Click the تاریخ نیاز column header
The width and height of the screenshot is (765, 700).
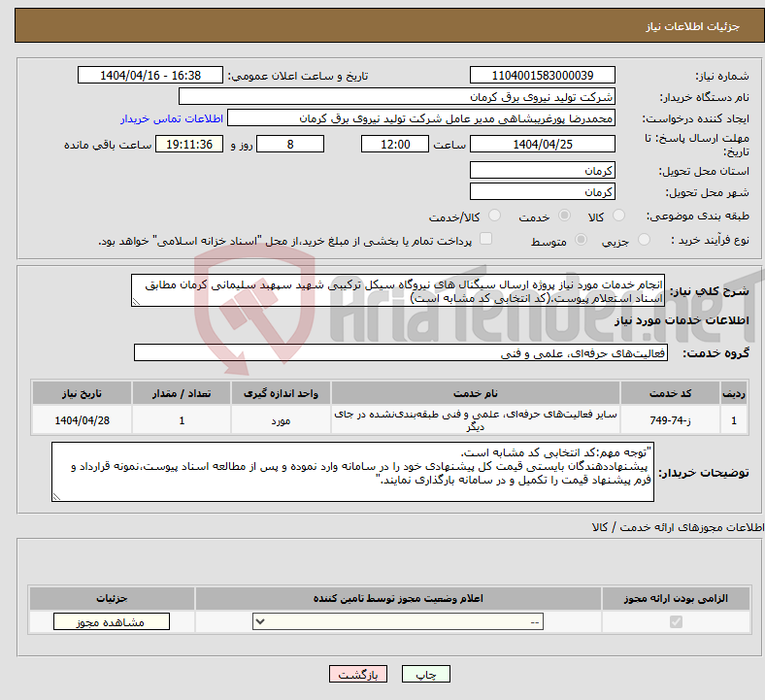[82, 393]
